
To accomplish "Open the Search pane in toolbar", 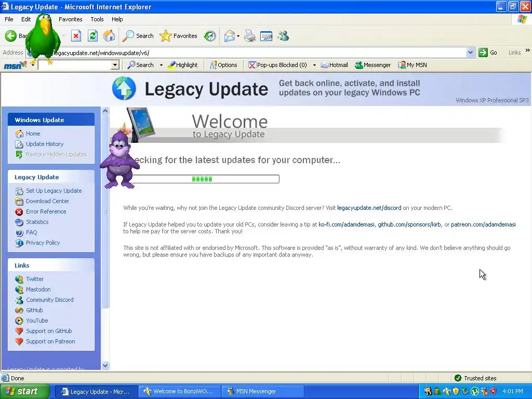I will click(x=138, y=36).
